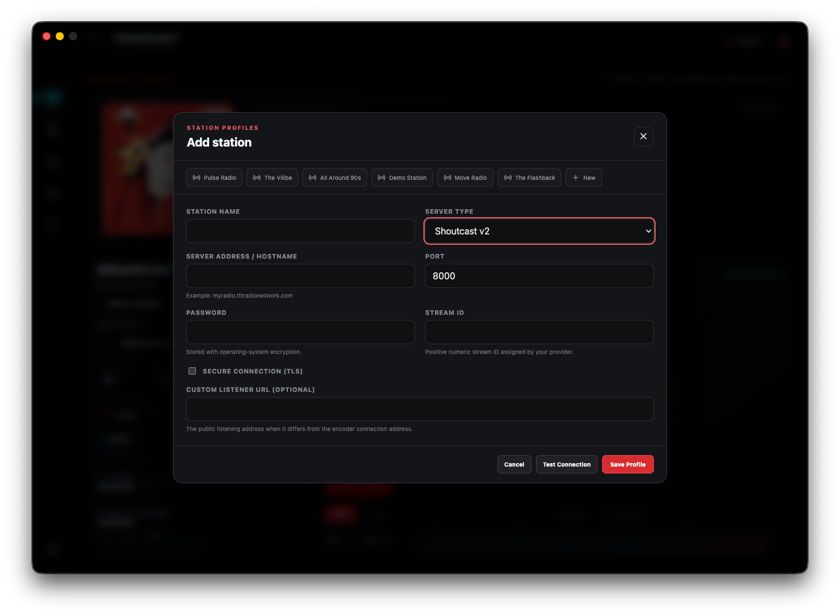Select the Stream ID input box

[540, 332]
